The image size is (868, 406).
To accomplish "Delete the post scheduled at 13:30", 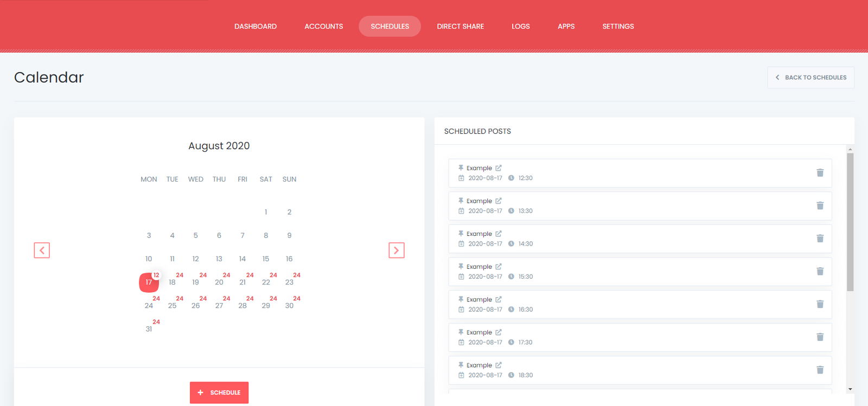I will 820,205.
